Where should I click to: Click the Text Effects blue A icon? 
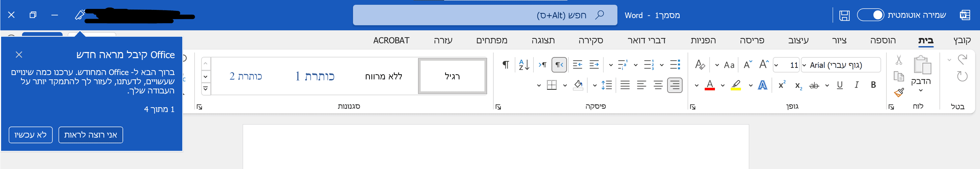pos(762,85)
